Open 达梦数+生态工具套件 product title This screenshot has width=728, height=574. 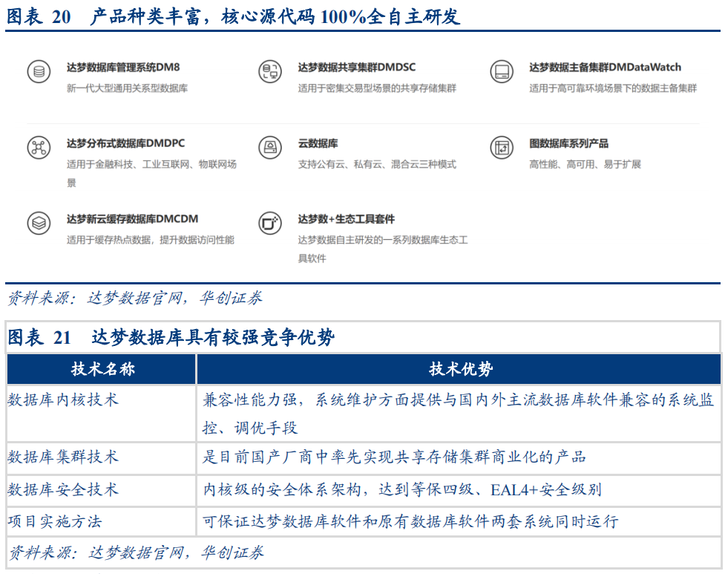point(346,219)
